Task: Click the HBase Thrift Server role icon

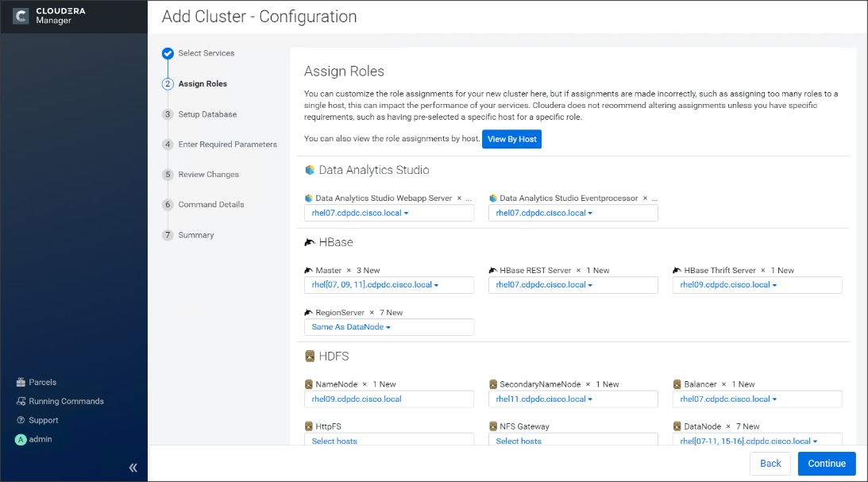Action: click(x=677, y=271)
